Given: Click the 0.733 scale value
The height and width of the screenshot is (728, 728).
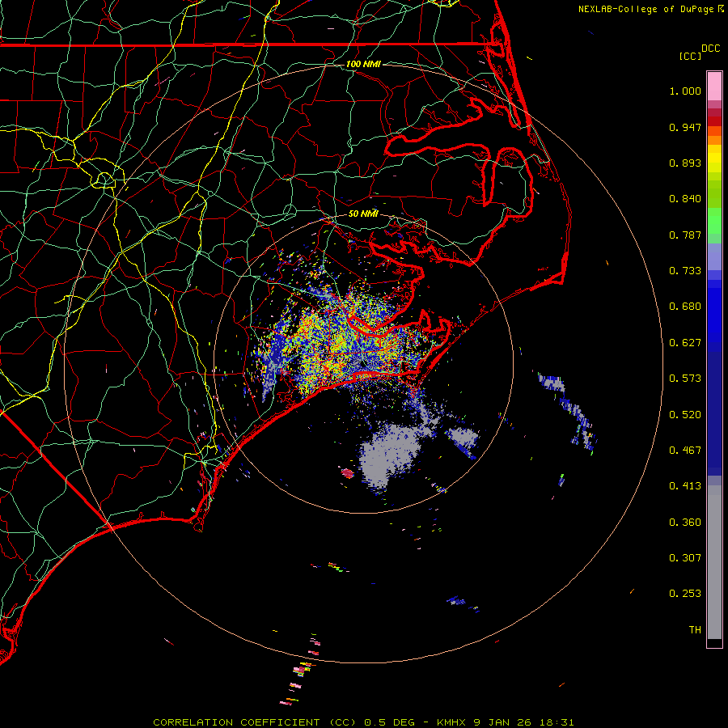Looking at the screenshot, I should pos(685,271).
